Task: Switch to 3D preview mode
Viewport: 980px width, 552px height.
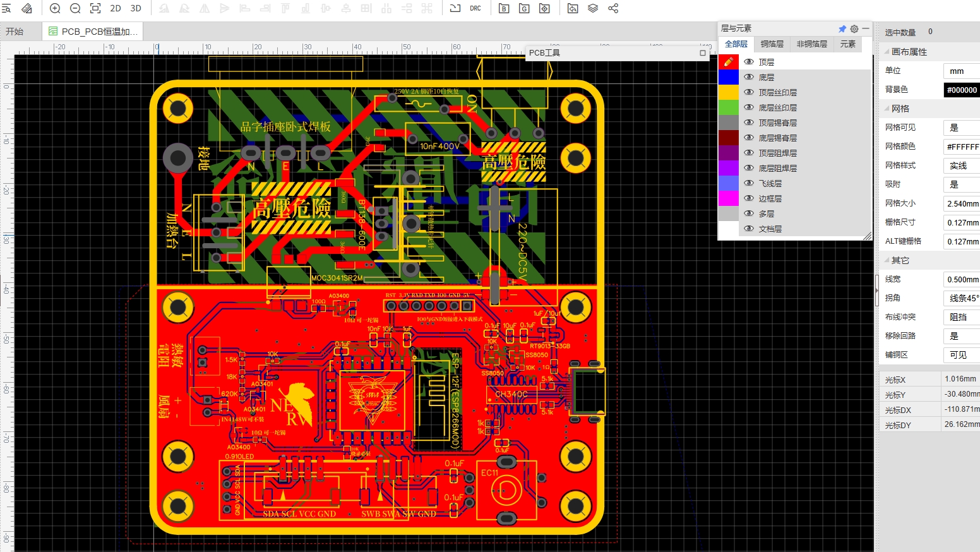Action: pos(136,8)
